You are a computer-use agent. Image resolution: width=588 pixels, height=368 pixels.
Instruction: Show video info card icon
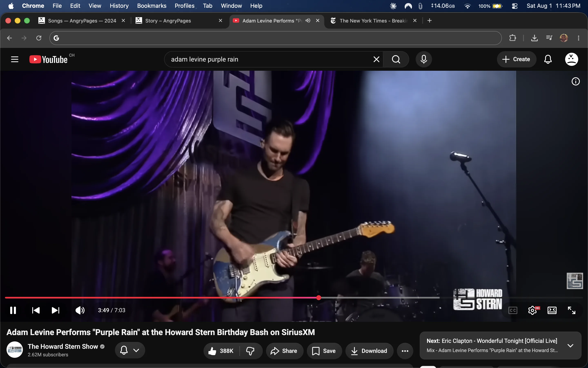coord(575,81)
